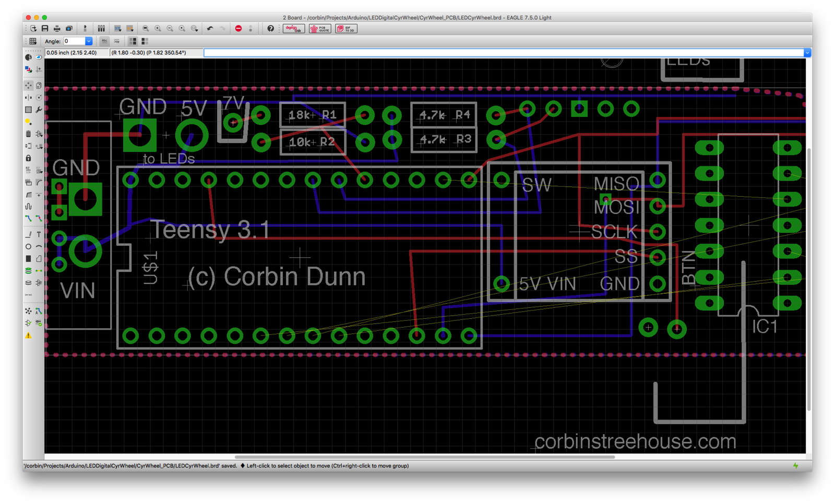The height and width of the screenshot is (504, 835).
Task: Zoom out of the board view
Action: click(x=170, y=29)
